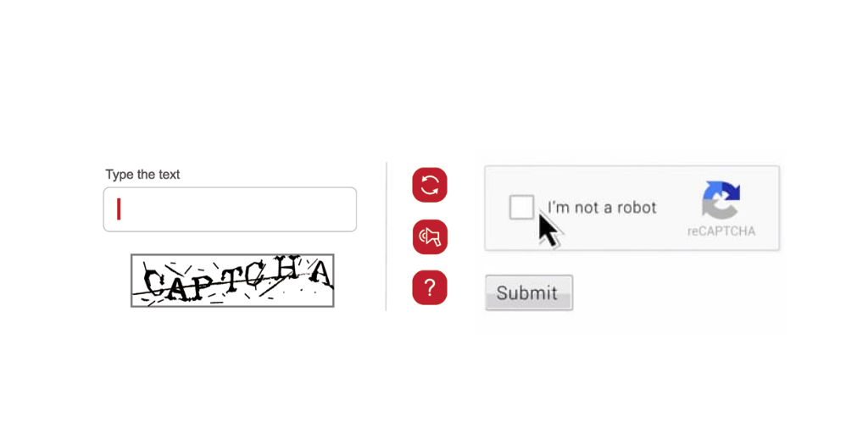The height and width of the screenshot is (434, 868).
Task: Reload a new captcha image
Action: [430, 185]
